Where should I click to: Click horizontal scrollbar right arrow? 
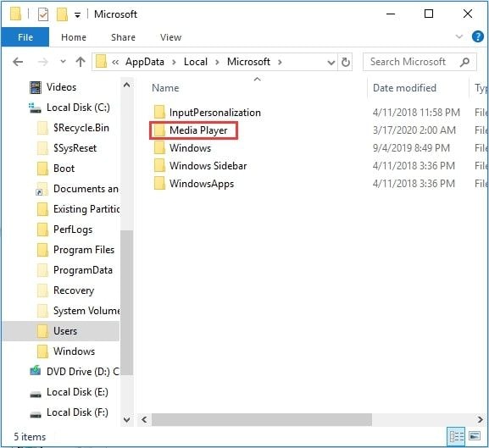481,420
